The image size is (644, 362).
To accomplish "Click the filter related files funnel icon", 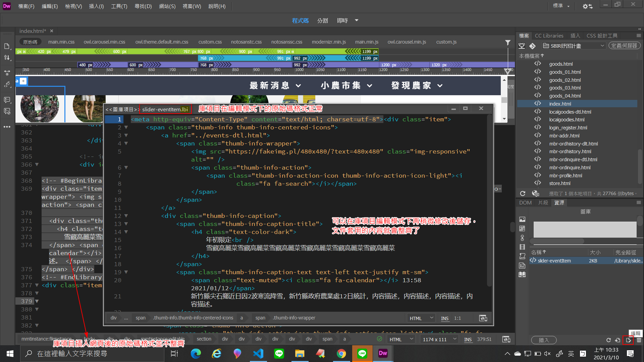I will (x=508, y=42).
